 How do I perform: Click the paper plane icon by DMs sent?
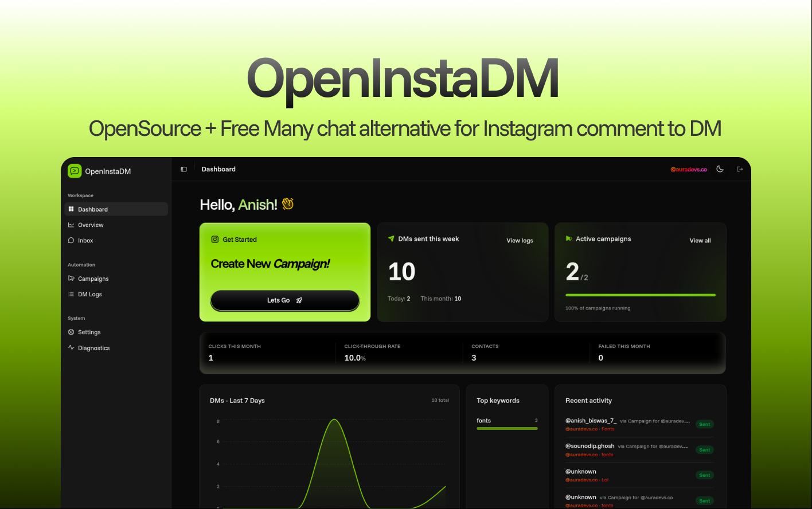[391, 239]
